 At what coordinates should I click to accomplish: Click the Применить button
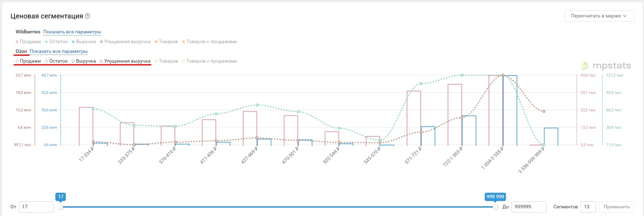coord(616,207)
